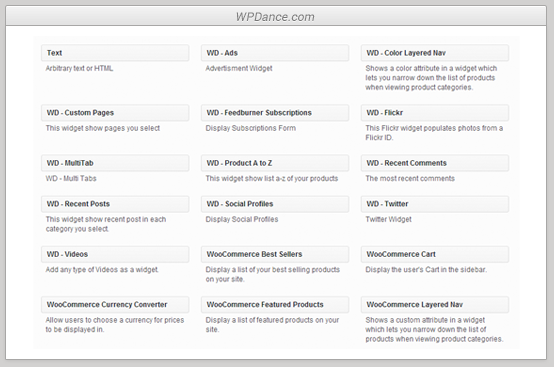Select the WD - Recent Posts widget
Image resolution: width=554 pixels, height=367 pixels.
pos(115,204)
